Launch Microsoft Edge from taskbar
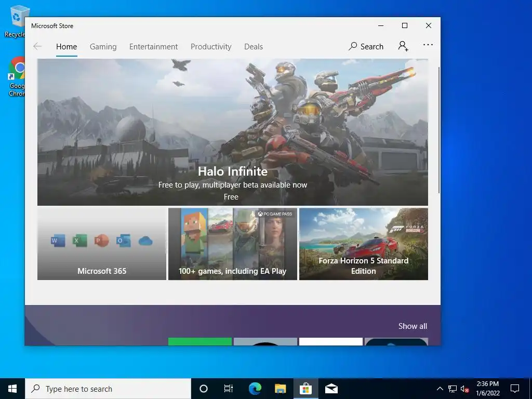Image resolution: width=532 pixels, height=399 pixels. pyautogui.click(x=255, y=389)
